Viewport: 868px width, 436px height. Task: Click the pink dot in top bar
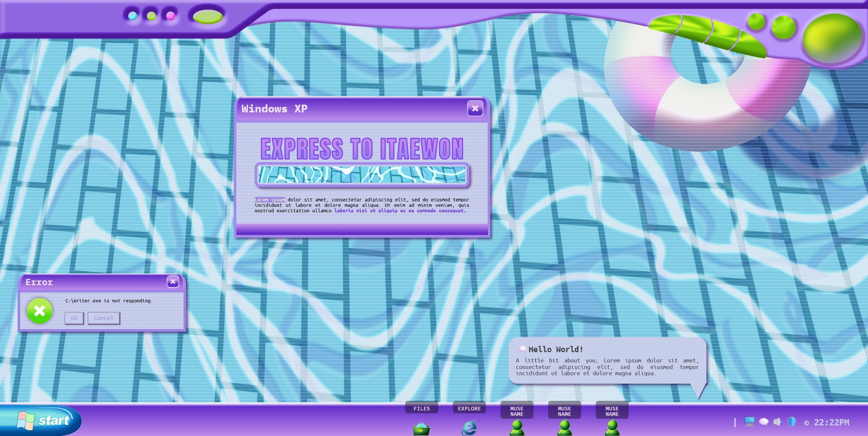170,16
